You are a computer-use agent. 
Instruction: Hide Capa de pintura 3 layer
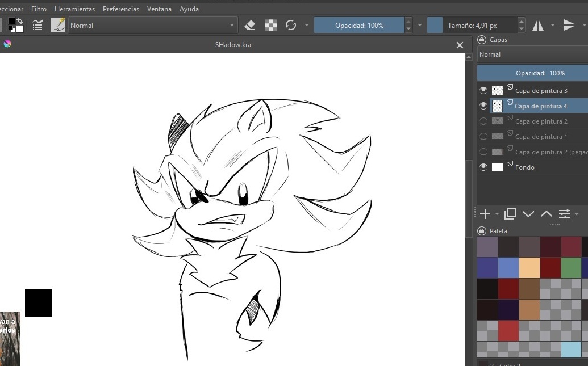pyautogui.click(x=483, y=90)
